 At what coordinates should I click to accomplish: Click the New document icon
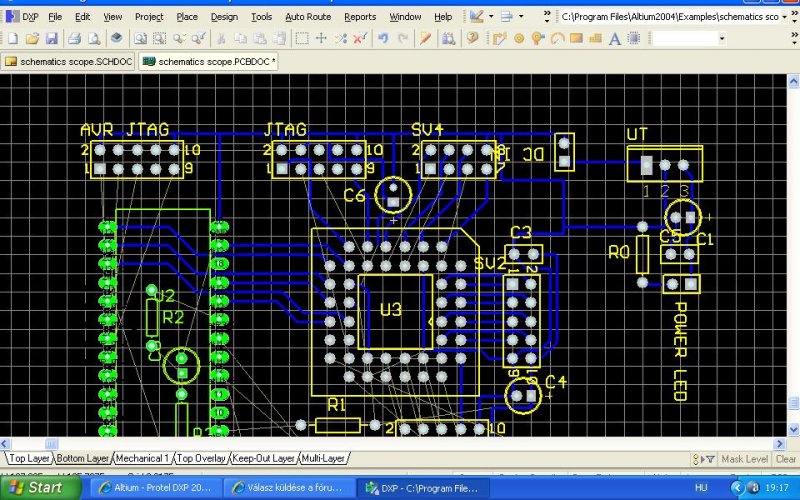(x=12, y=38)
